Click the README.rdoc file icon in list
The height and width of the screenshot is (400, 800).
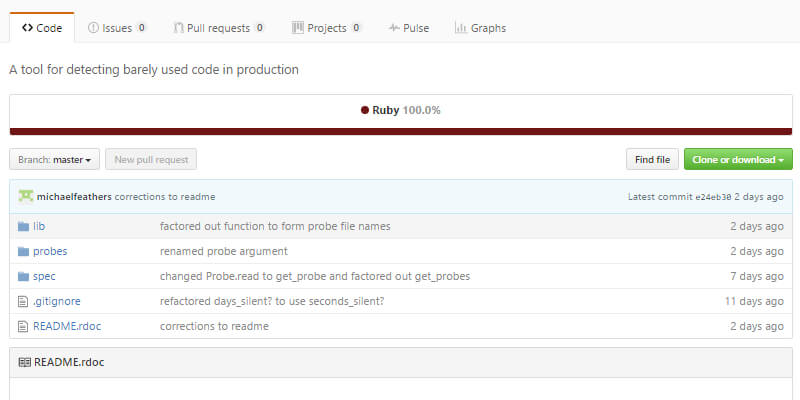coord(23,326)
